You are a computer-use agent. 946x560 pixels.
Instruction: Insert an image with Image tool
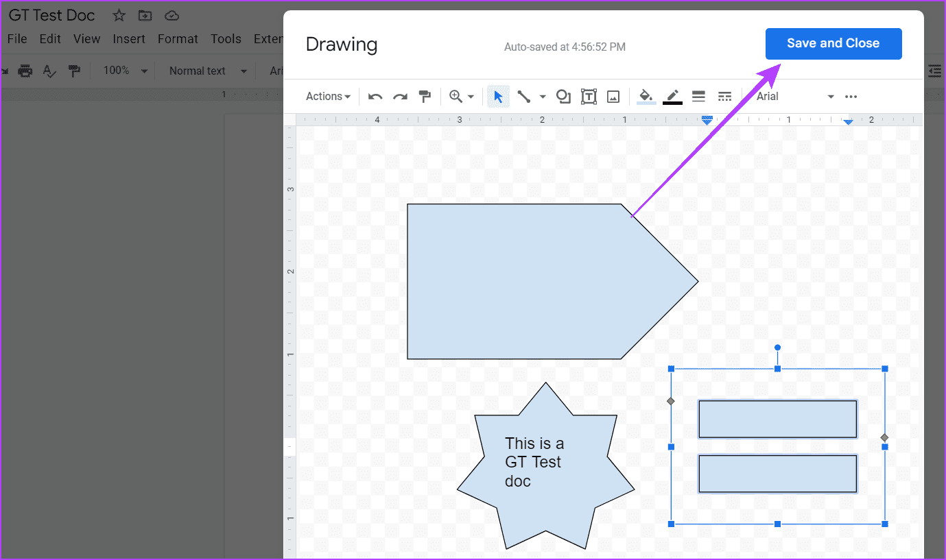click(613, 97)
